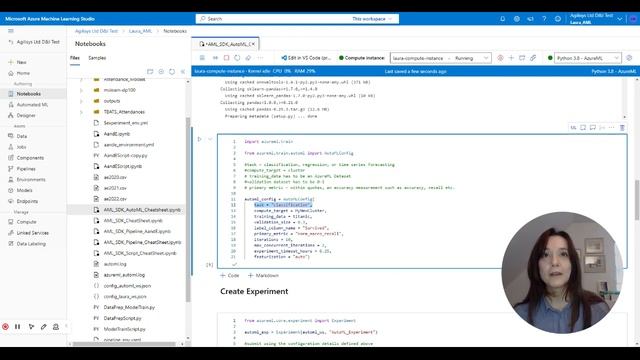
Task: Clear outputs eraser icon in toolbar
Action: pyautogui.click(x=248, y=58)
